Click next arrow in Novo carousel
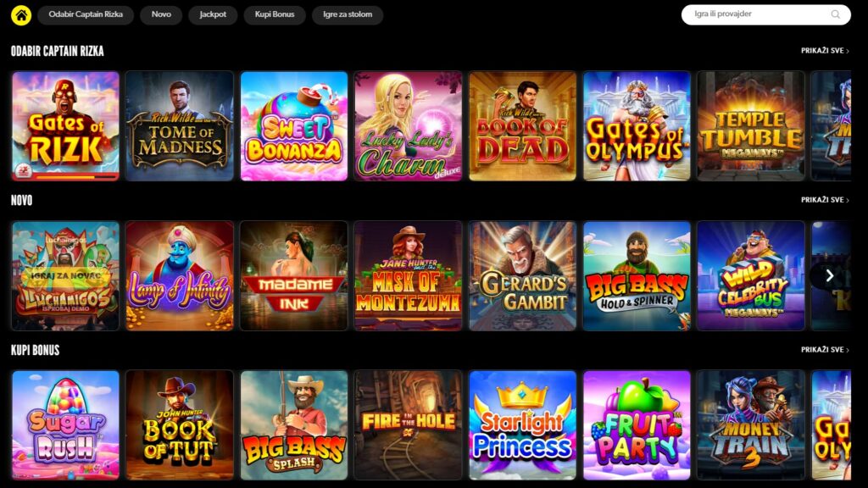Viewport: 868px width, 488px height. point(829,275)
